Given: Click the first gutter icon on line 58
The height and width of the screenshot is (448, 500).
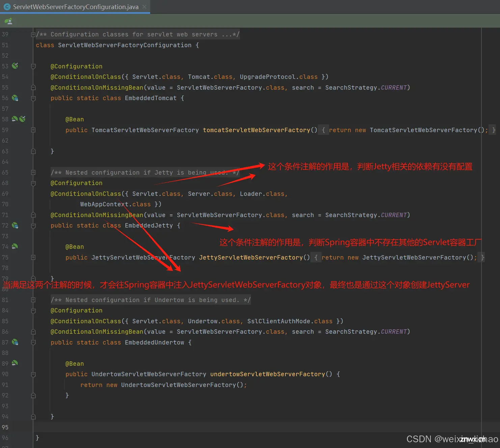Looking at the screenshot, I should click(x=15, y=119).
